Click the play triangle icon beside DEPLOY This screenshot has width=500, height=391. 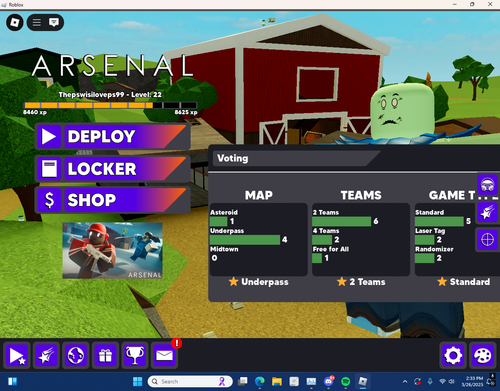tap(49, 136)
